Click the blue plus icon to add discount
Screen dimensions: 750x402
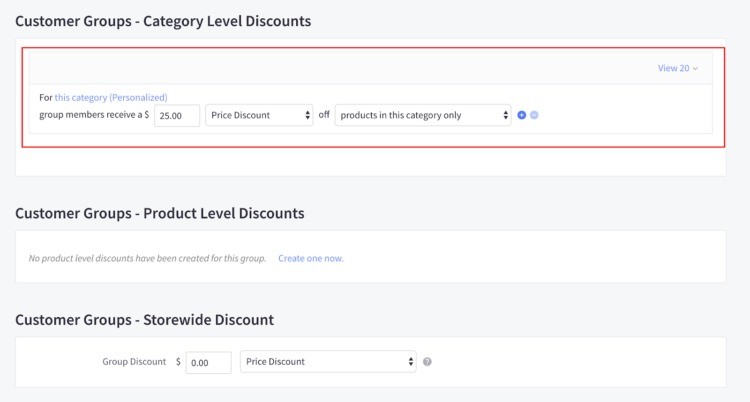(x=522, y=115)
